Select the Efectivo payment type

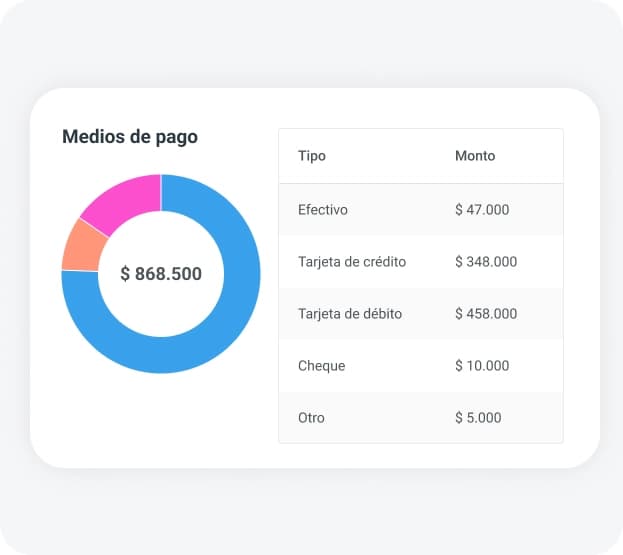click(x=323, y=210)
